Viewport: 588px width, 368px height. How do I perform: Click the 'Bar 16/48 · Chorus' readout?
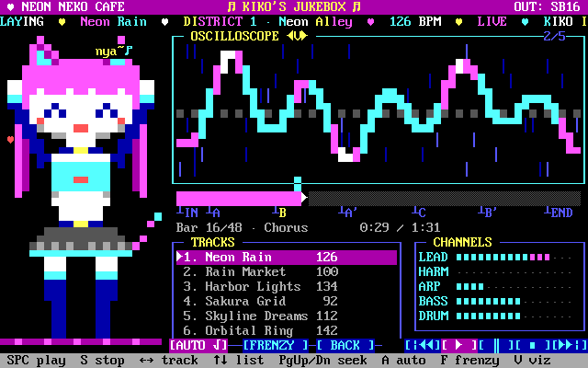click(243, 227)
